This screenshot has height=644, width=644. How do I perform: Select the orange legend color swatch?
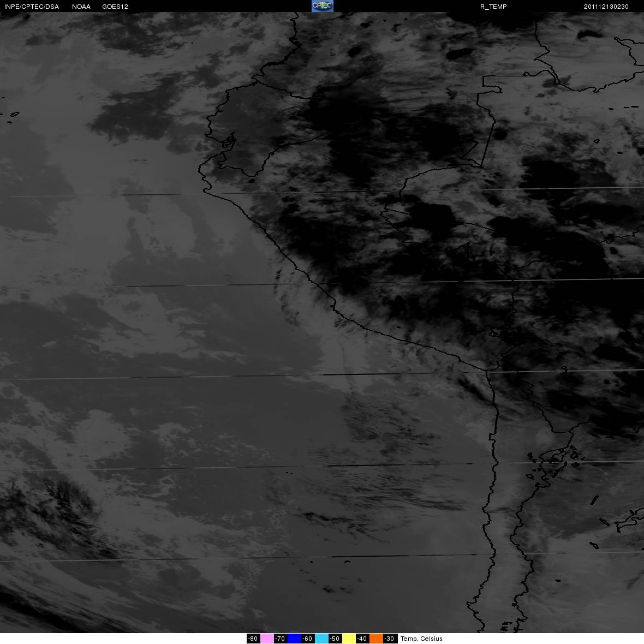376,639
